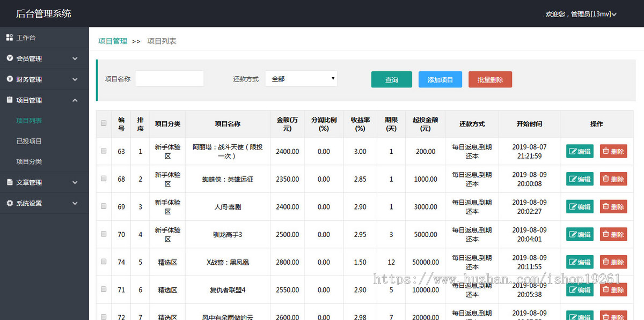Image resolution: width=644 pixels, height=320 pixels.
Task: Focus the 项目名称 input field
Action: 170,79
